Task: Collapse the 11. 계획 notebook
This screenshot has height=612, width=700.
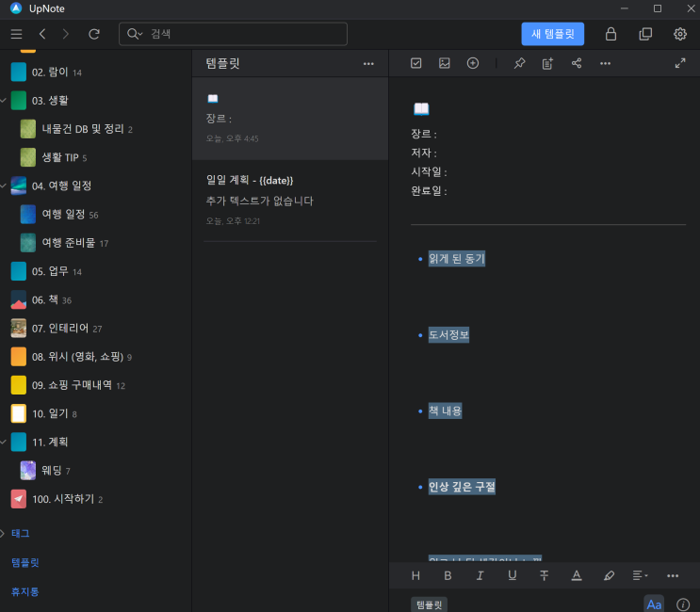Action: click(x=4, y=442)
